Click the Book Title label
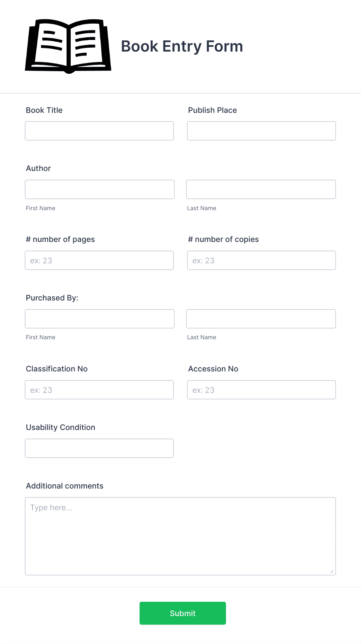This screenshot has width=361, height=644. coord(44,110)
